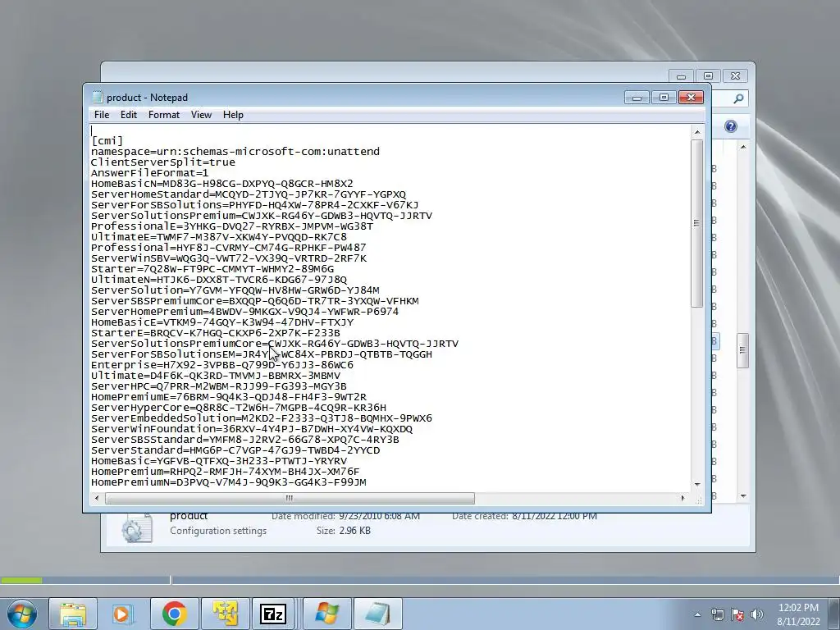The image size is (840, 630).
Task: Click the ServerSolution=Y7GVM line
Action: click(x=235, y=290)
